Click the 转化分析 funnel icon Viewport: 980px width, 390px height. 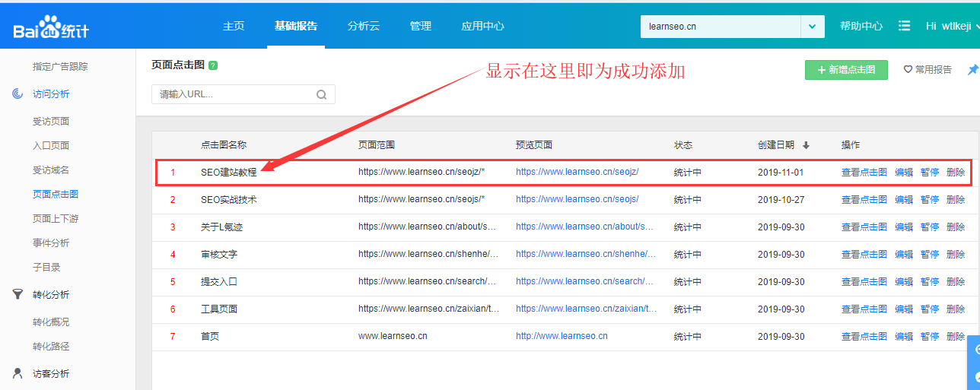[x=17, y=294]
